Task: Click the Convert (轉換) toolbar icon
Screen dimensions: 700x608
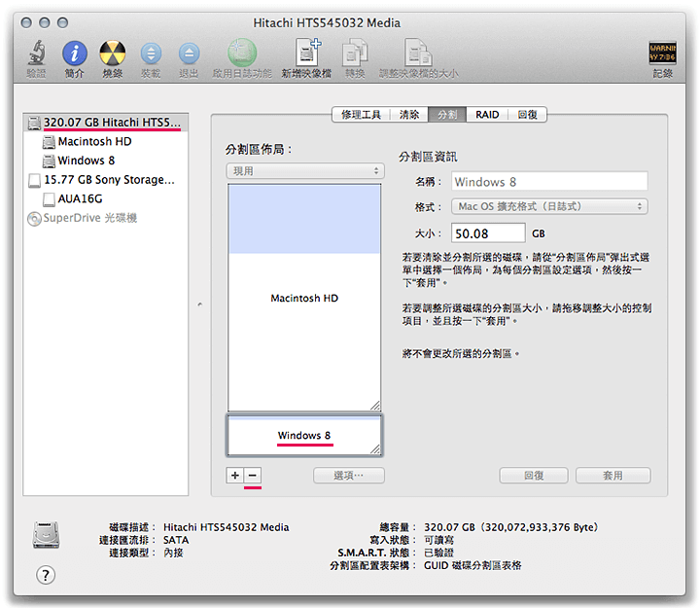Action: point(355,53)
